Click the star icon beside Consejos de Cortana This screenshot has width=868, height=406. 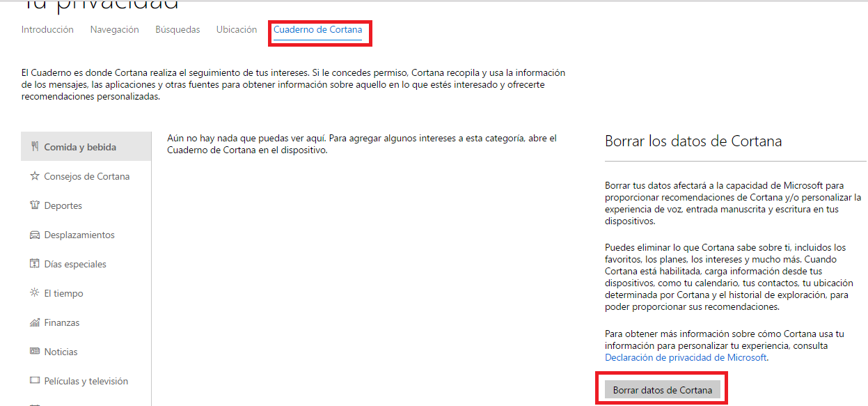point(34,176)
